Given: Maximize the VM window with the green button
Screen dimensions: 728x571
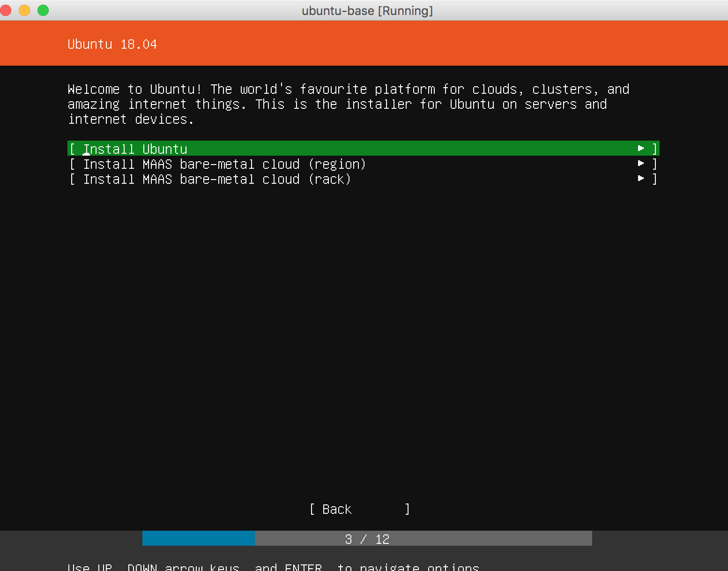Looking at the screenshot, I should click(43, 10).
